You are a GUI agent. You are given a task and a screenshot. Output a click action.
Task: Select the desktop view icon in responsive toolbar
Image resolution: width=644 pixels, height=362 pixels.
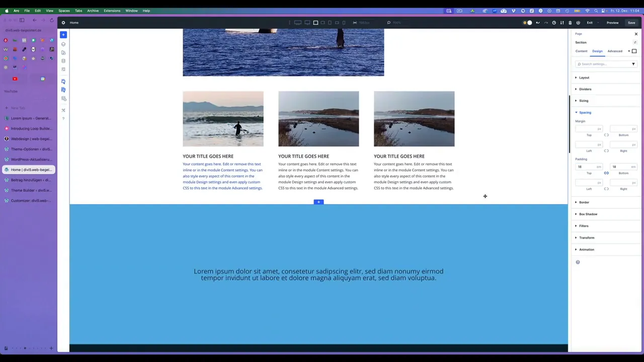(297, 22)
